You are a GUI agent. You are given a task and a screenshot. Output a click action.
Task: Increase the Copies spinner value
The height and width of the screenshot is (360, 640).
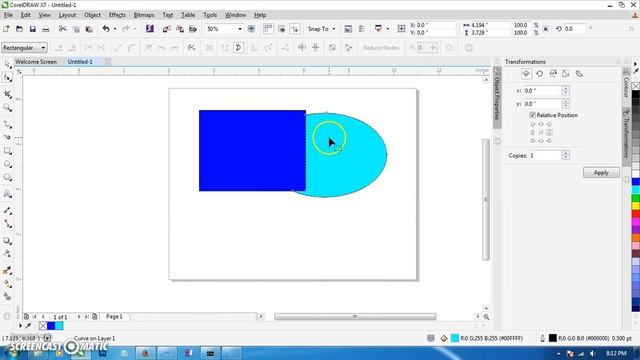565,153
